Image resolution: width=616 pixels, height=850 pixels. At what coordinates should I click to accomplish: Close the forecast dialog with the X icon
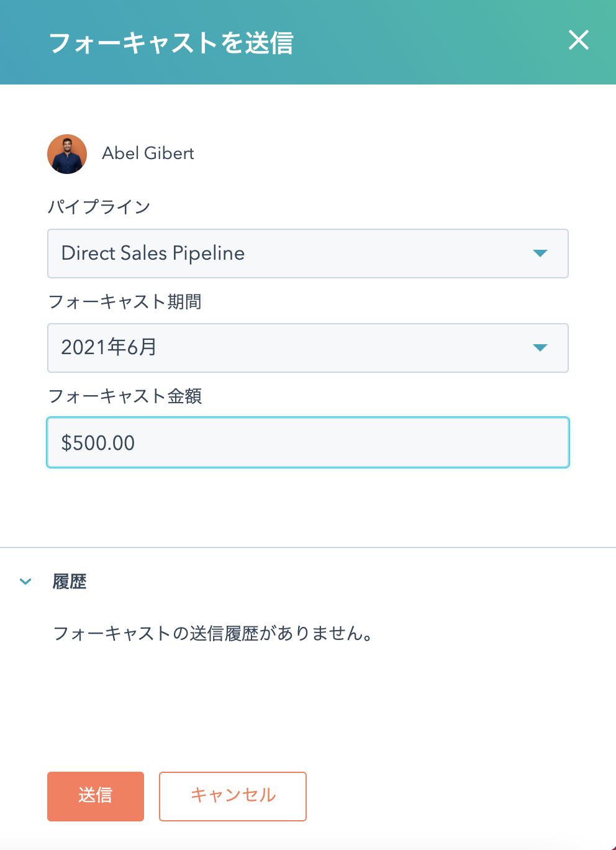tap(578, 40)
